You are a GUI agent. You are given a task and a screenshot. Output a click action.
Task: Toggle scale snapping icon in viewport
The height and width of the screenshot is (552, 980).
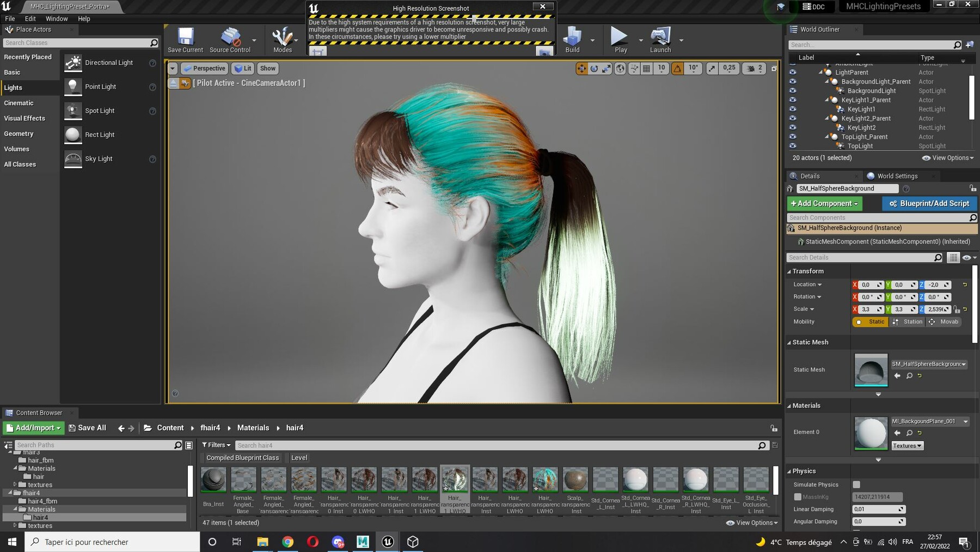(x=712, y=68)
